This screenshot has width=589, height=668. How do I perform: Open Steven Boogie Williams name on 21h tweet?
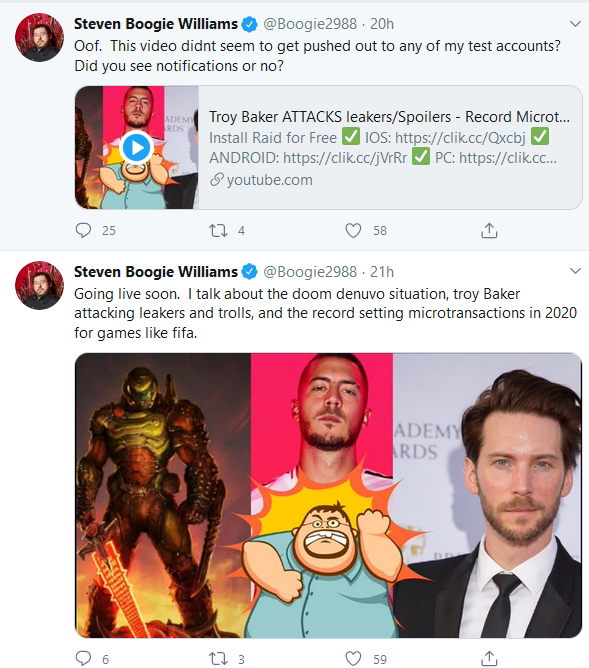(156, 272)
